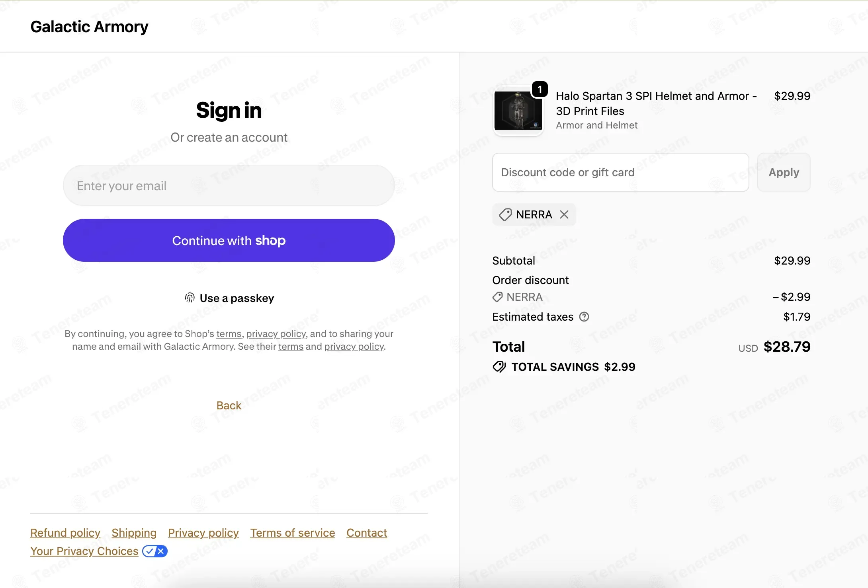Click the tag icon in NERRA chip
Image resolution: width=868 pixels, height=588 pixels.
coord(506,215)
